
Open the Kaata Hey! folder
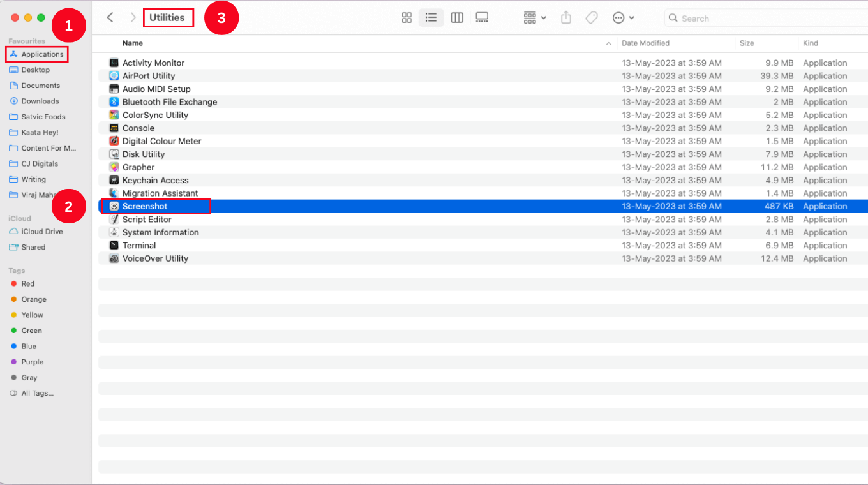pyautogui.click(x=34, y=133)
